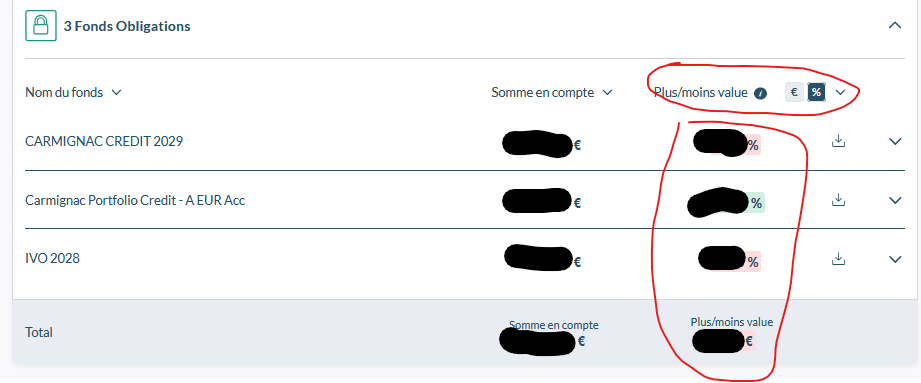Viewport: 921px width, 383px height.
Task: Expand the CARMIGNAC CREDIT 2029 row details
Action: tap(895, 142)
